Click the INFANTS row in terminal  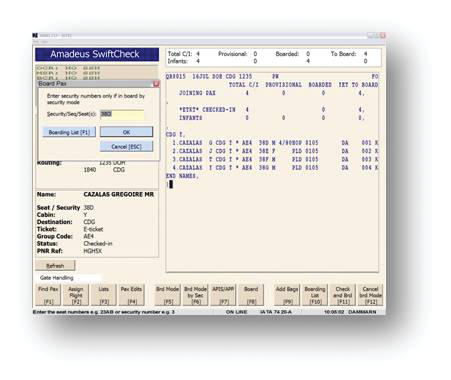[x=272, y=118]
